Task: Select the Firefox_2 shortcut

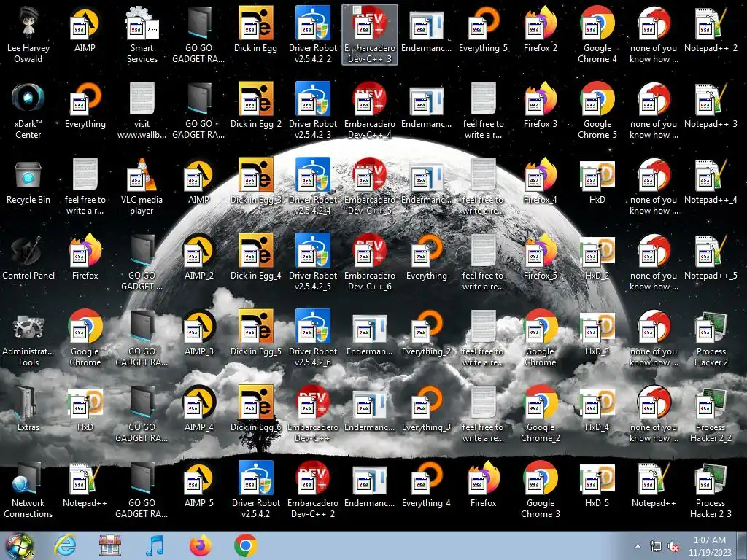Action: point(541,29)
